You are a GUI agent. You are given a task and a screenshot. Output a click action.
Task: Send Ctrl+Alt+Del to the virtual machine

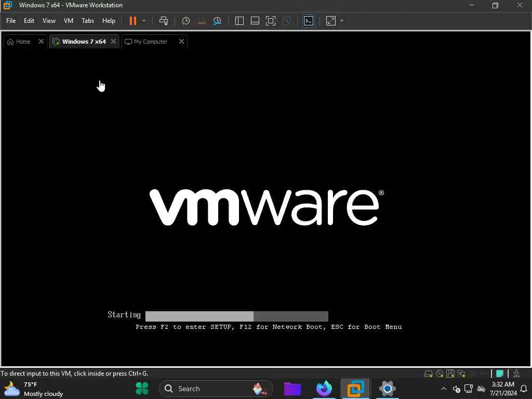(164, 21)
